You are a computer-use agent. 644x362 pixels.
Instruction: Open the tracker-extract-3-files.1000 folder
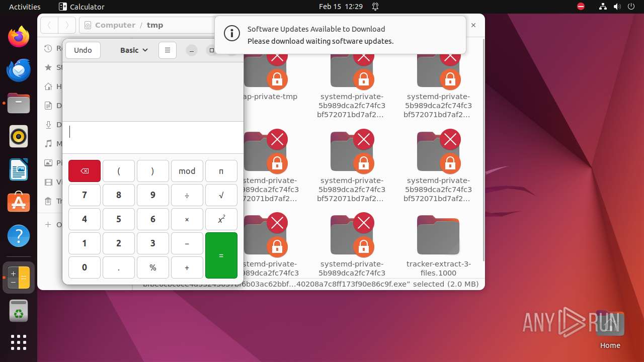pyautogui.click(x=439, y=246)
